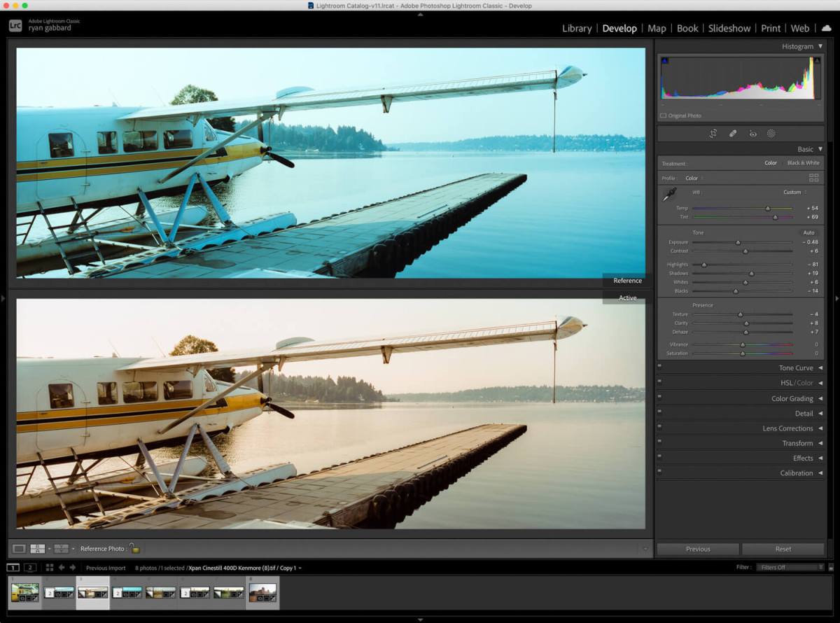
Task: Open the Print module
Action: coord(771,29)
